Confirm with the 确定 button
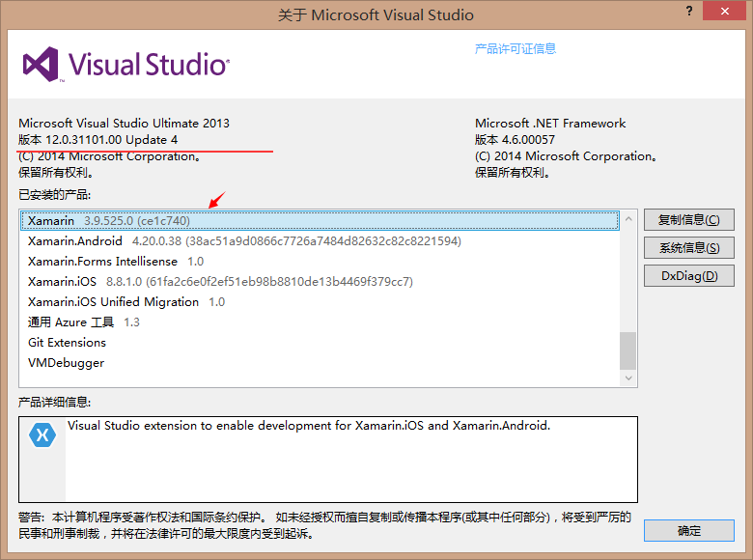This screenshot has width=753, height=560. tap(688, 531)
